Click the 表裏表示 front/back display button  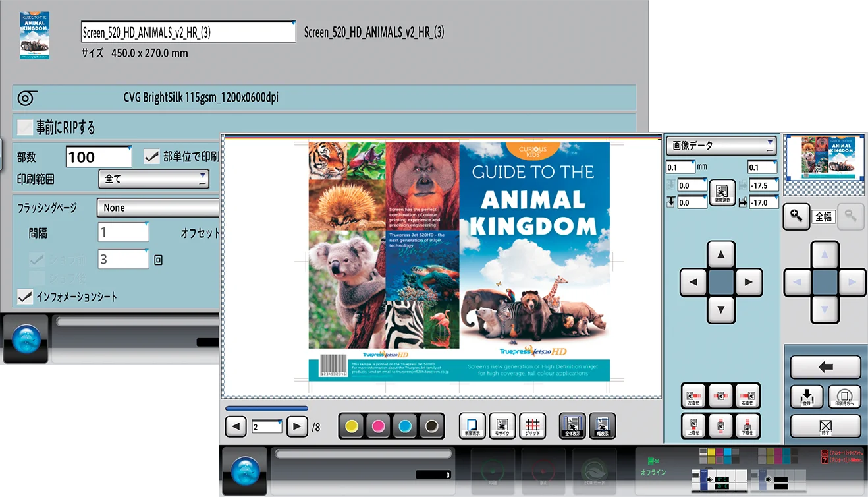(x=472, y=426)
